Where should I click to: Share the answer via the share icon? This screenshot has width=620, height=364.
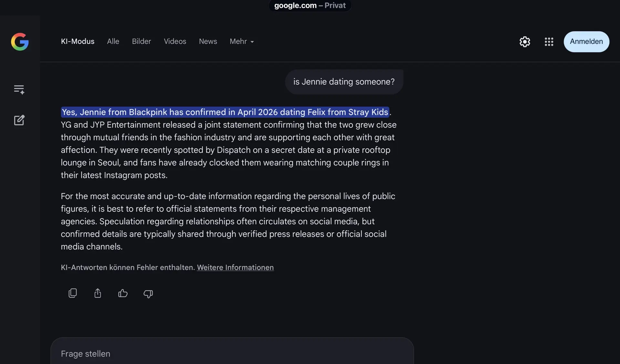98,293
